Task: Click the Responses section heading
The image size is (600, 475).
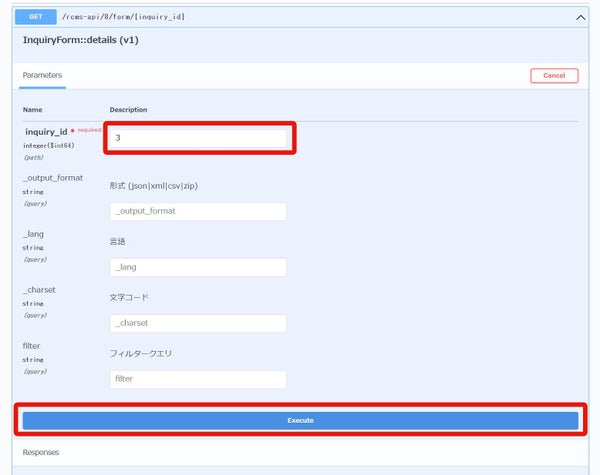Action: 41,452
